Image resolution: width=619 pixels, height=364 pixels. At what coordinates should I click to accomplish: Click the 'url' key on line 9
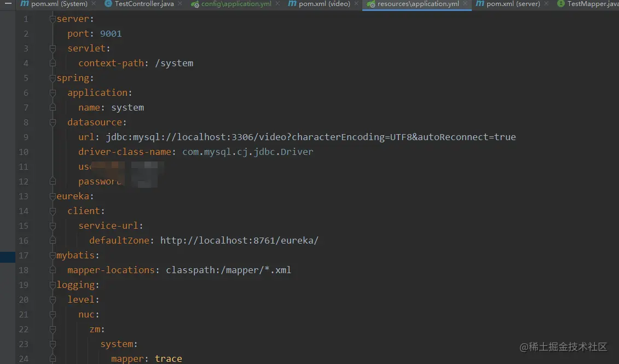click(86, 137)
